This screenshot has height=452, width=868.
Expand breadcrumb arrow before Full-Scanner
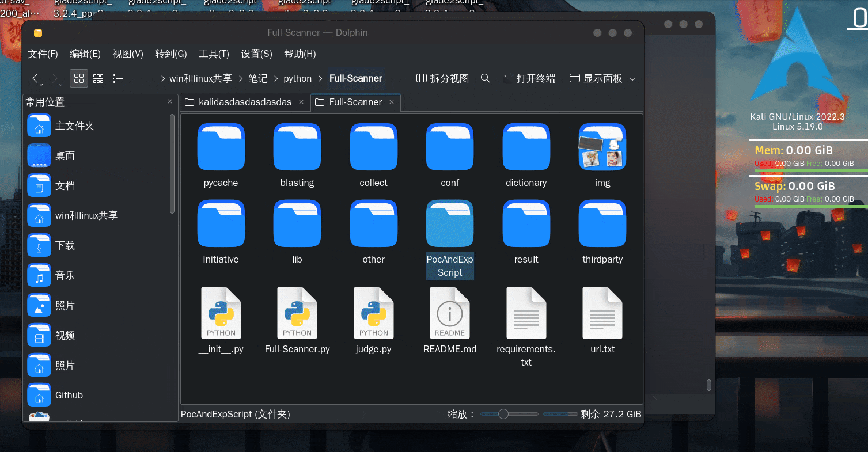(x=321, y=79)
